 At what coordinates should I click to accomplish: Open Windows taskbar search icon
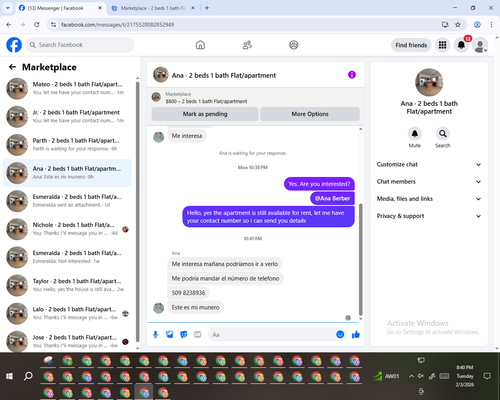point(28,376)
